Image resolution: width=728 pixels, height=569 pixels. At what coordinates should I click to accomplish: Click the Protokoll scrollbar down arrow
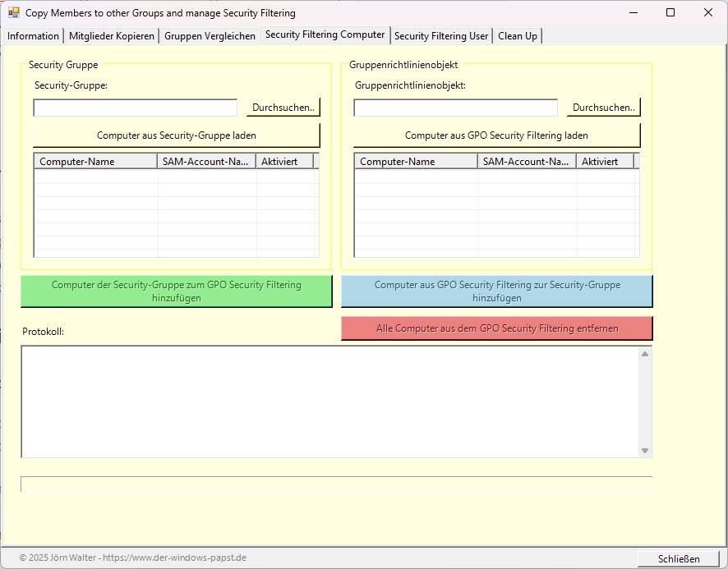click(645, 451)
